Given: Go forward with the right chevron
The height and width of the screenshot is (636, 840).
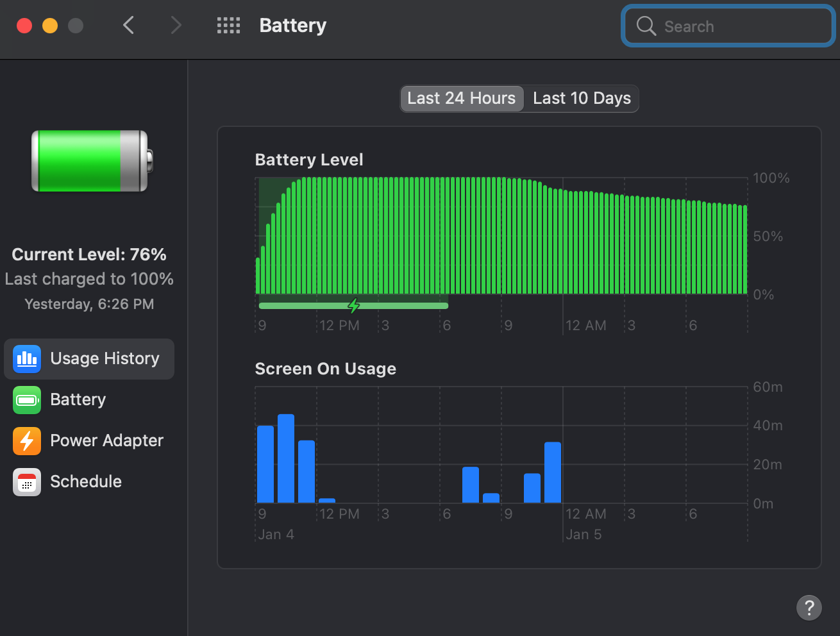Looking at the screenshot, I should [176, 26].
